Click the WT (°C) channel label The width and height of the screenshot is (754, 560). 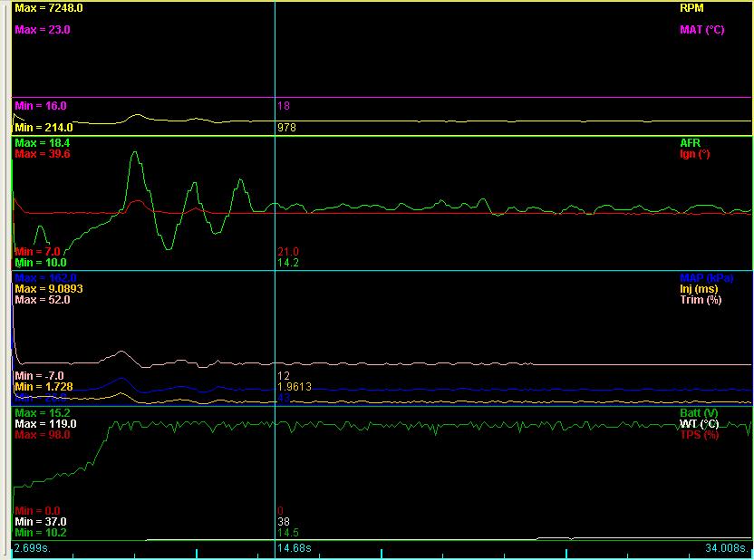tap(699, 424)
